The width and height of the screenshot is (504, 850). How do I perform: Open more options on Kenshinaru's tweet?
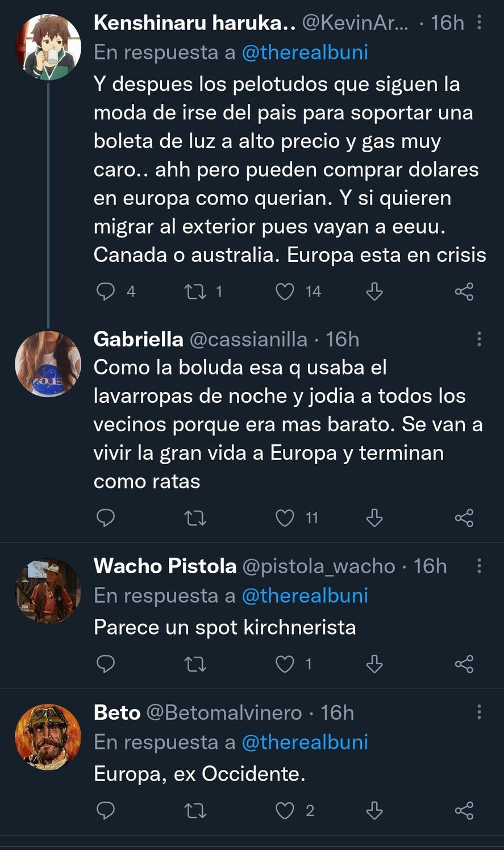pyautogui.click(x=480, y=23)
